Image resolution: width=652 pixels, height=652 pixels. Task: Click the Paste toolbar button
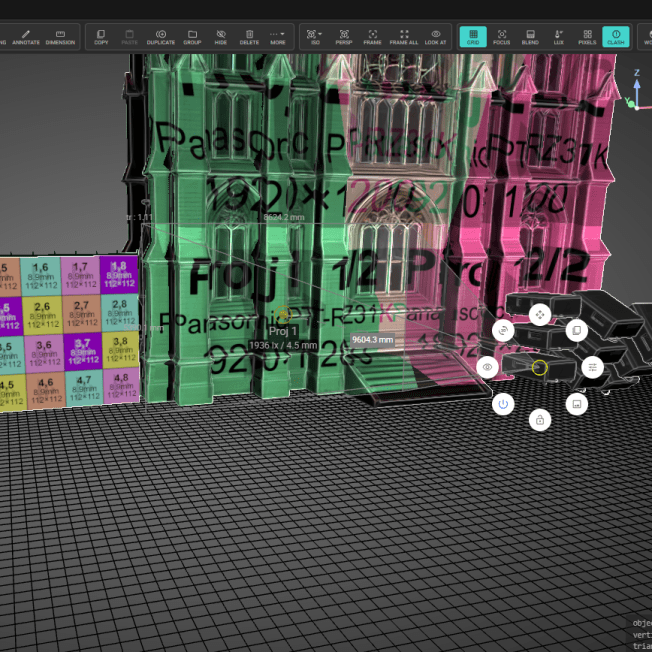click(129, 37)
